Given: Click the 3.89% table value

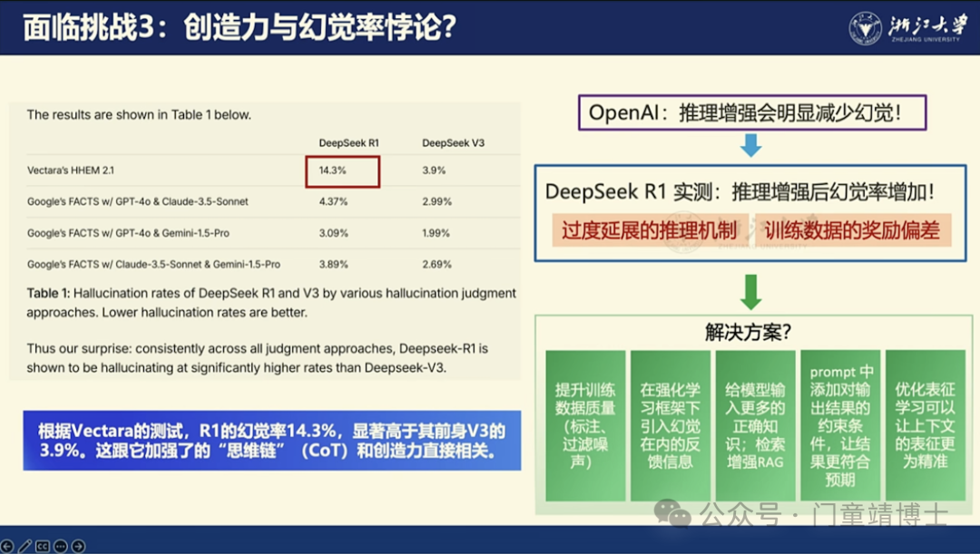Looking at the screenshot, I should tap(334, 264).
